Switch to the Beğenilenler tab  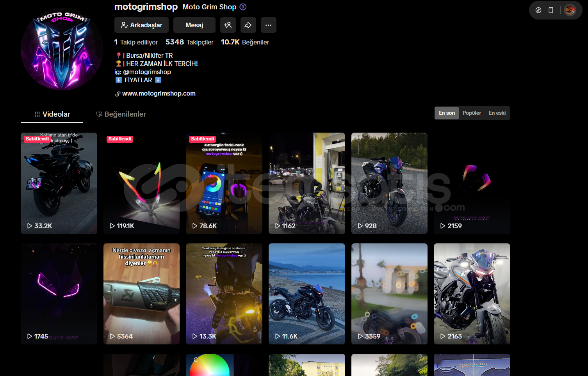[121, 114]
